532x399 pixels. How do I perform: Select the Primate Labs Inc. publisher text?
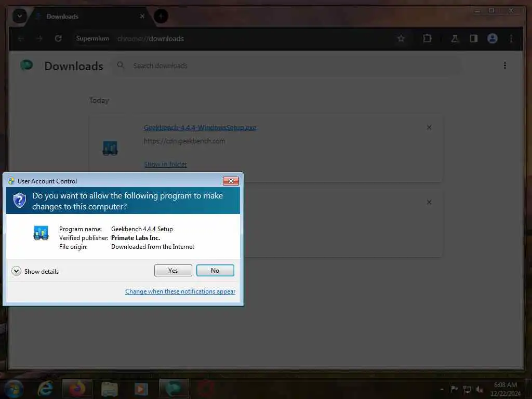tap(136, 238)
